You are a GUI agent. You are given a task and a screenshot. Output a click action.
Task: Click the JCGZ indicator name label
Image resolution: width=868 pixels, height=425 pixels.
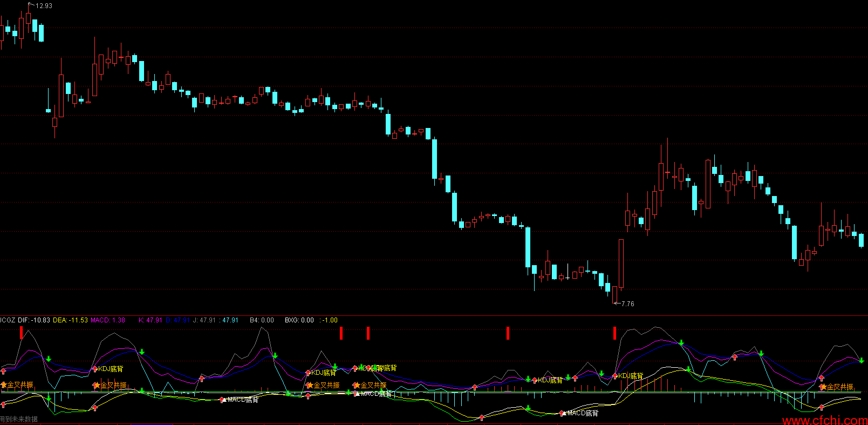[x=8, y=320]
